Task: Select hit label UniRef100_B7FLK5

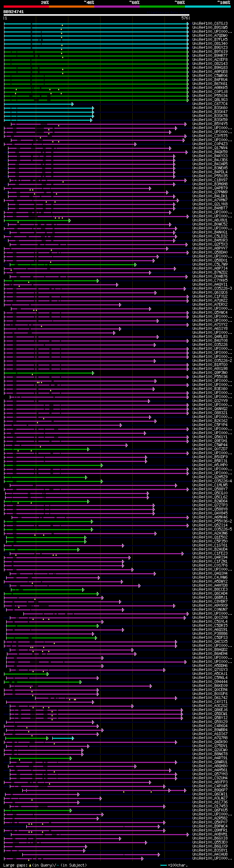Action: click(210, 40)
